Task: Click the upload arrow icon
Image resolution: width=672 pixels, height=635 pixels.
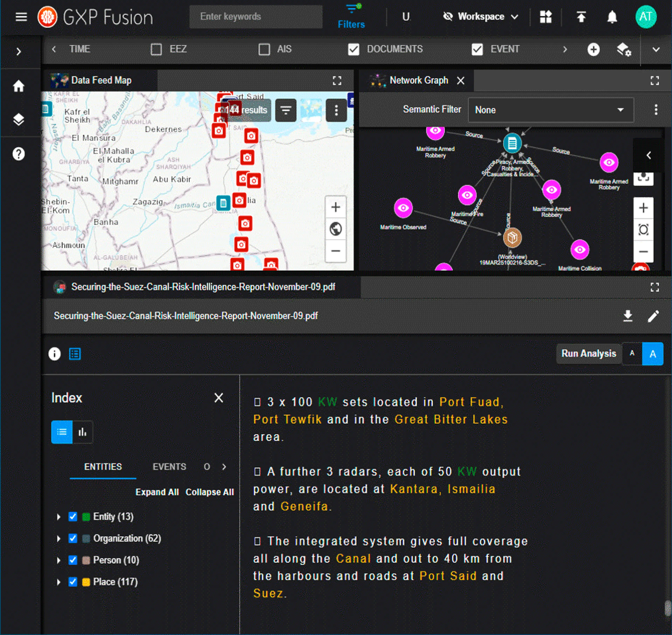Action: (x=581, y=17)
